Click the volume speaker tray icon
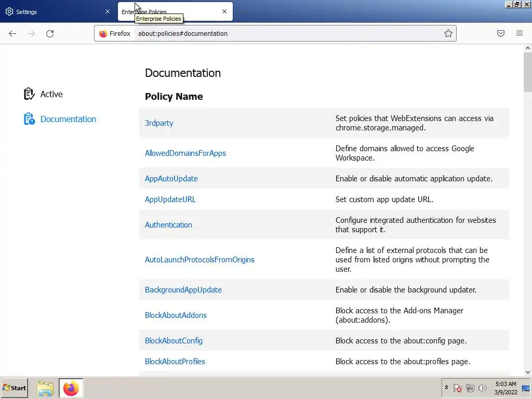Screen dimensions: 532x399 [482, 388]
